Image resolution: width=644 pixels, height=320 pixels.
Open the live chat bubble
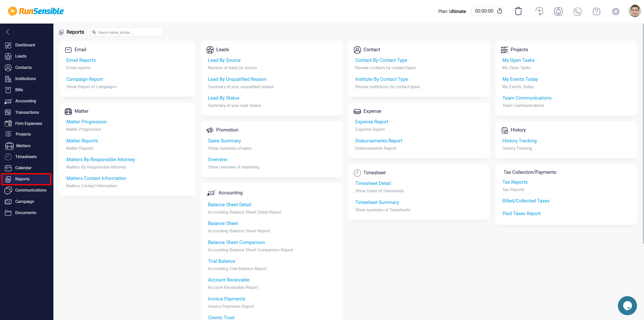click(627, 306)
